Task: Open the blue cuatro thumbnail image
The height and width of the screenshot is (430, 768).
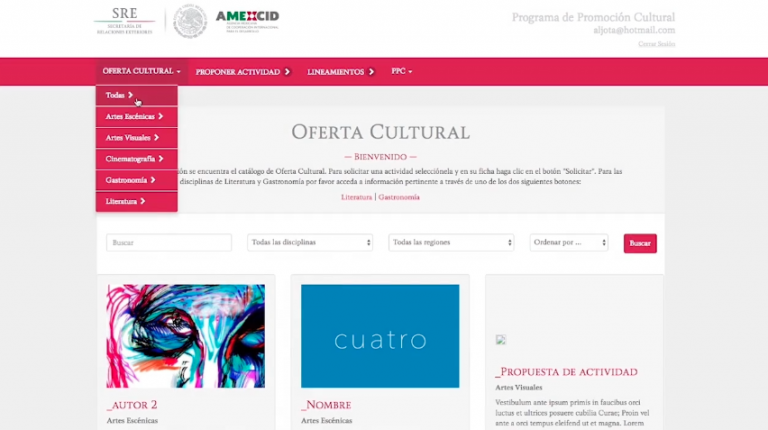Action: tap(380, 336)
